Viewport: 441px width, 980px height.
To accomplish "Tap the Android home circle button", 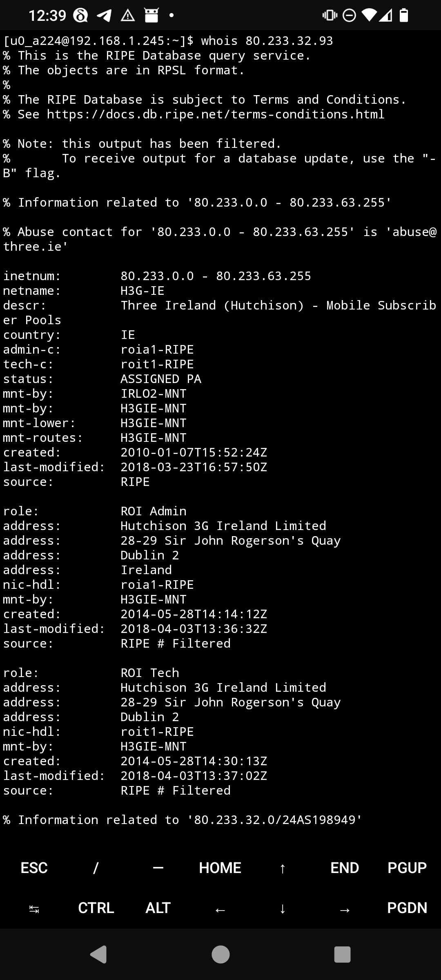I will click(x=220, y=954).
